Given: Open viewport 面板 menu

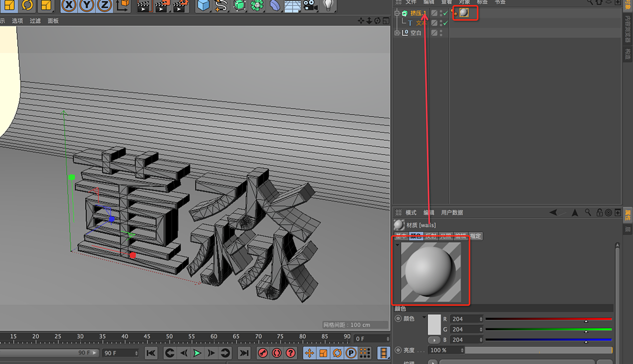Looking at the screenshot, I should pyautogui.click(x=53, y=21).
